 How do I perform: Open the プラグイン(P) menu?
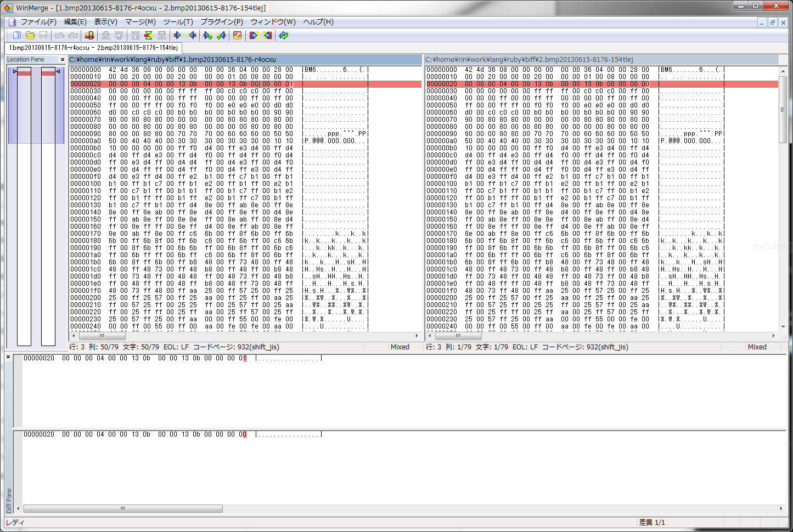[222, 22]
